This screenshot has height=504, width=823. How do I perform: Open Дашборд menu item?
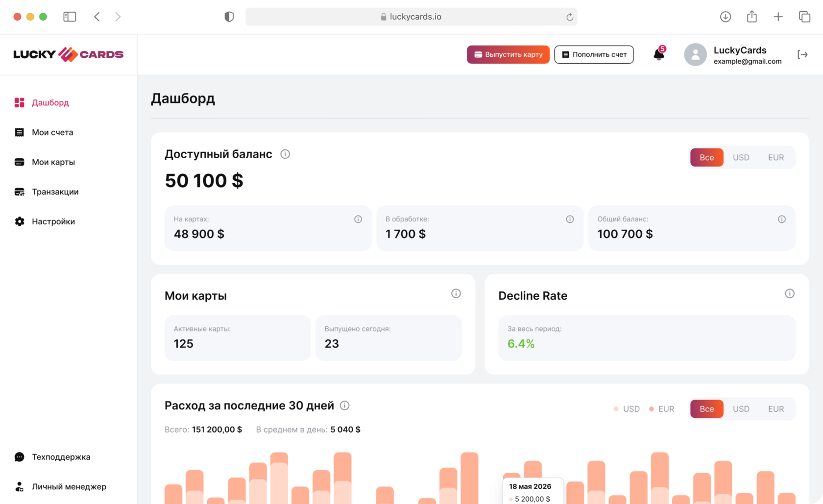(50, 102)
